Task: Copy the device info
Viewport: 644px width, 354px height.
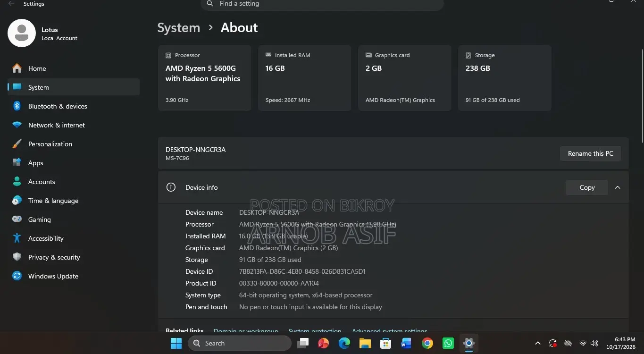Action: (587, 187)
